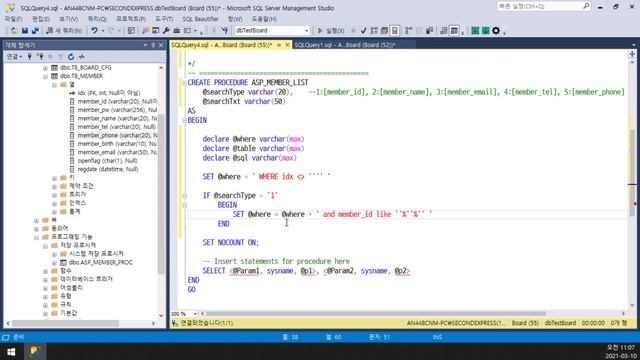Toggle auto-hide pin on Object Explorer panel
Screen dimensions: 640x360
[x=153, y=45]
